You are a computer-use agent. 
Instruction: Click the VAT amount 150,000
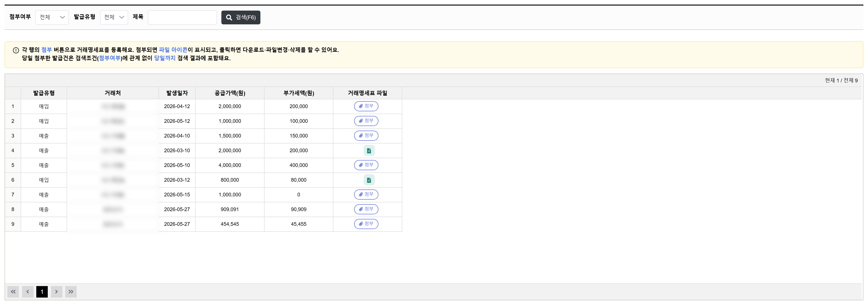pos(299,136)
